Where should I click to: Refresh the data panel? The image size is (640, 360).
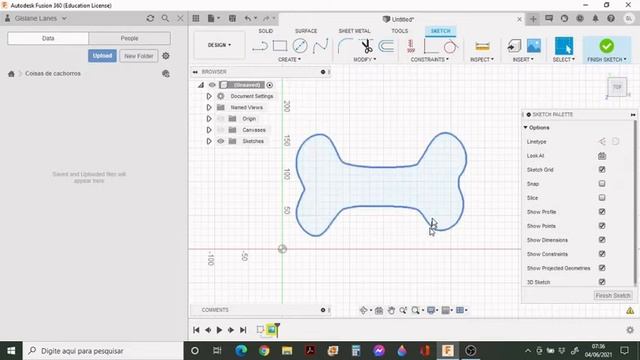150,18
